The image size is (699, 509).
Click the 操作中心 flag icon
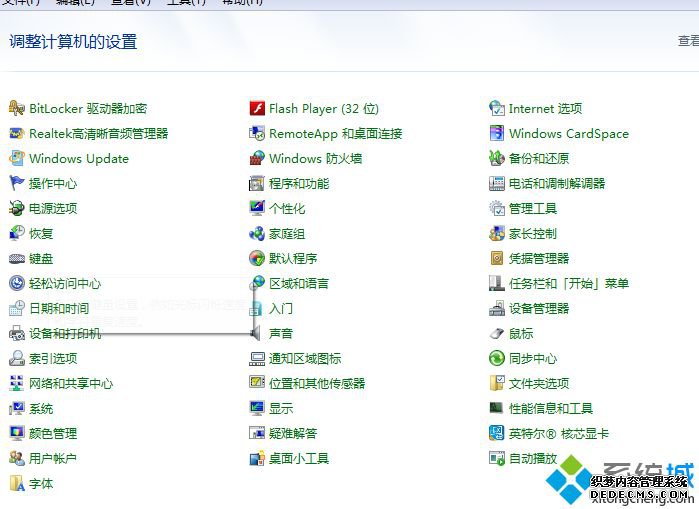coord(16,183)
